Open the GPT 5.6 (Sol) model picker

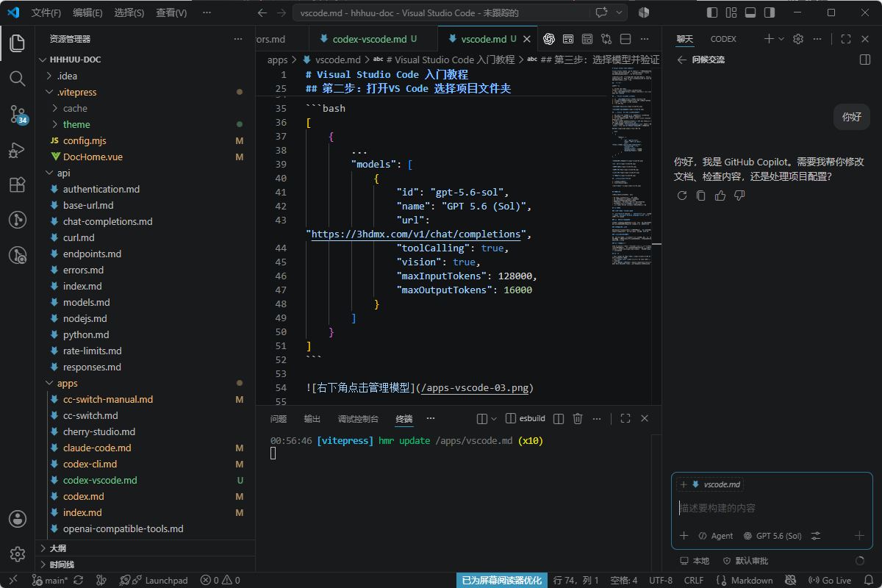[x=772, y=536]
